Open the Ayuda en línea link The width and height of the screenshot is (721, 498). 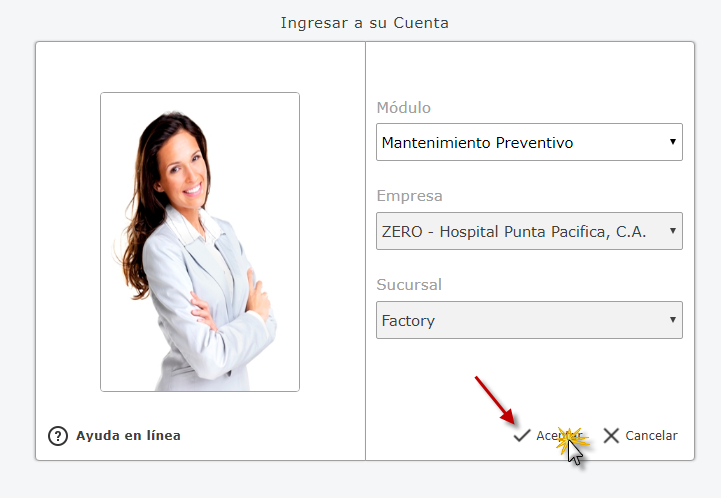128,435
